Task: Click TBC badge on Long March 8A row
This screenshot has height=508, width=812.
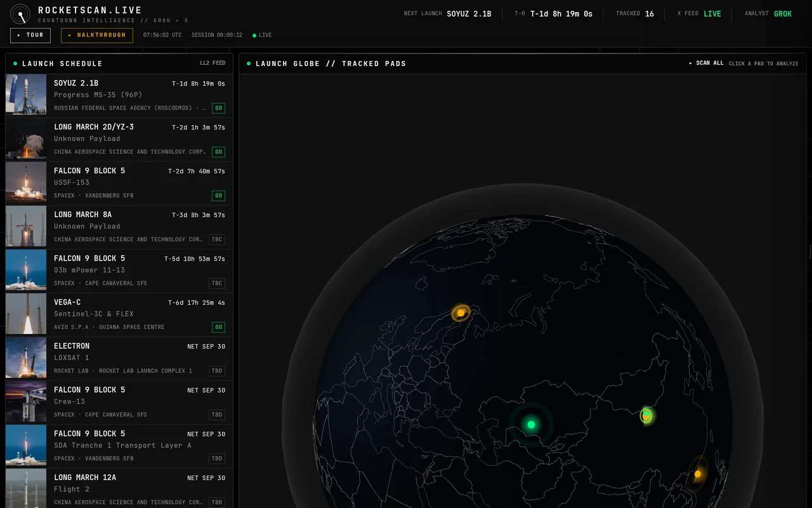Action: [217, 239]
